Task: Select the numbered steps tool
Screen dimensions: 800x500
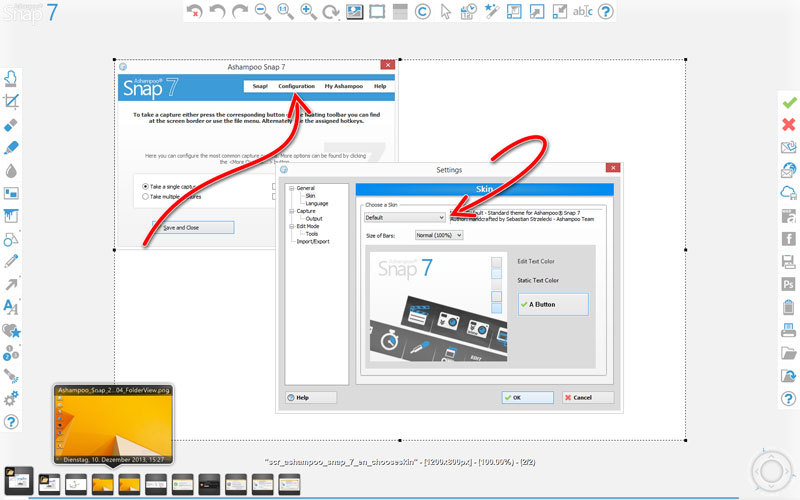Action: click(x=11, y=353)
